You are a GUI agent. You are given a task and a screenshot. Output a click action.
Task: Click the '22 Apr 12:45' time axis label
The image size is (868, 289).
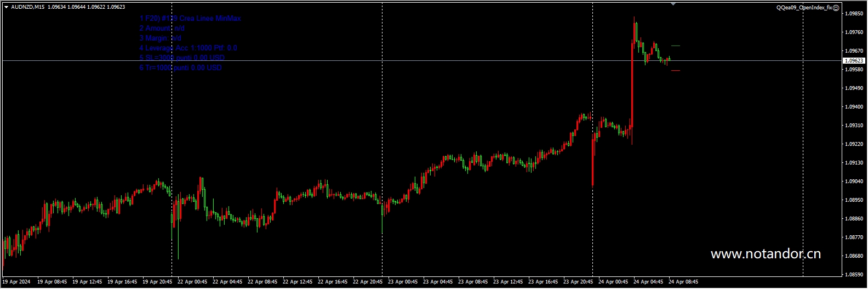pos(298,282)
